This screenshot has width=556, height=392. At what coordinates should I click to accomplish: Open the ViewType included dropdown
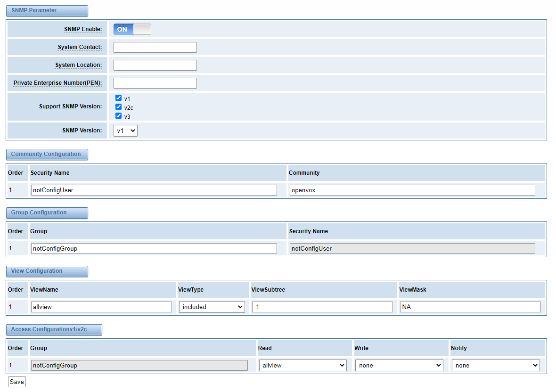(212, 307)
